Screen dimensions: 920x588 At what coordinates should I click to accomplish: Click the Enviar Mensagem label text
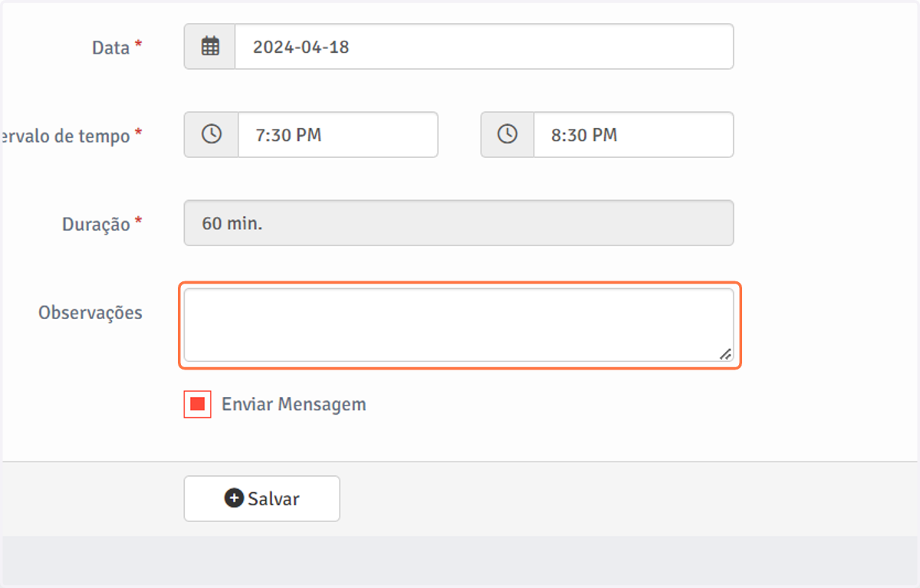[x=294, y=404]
